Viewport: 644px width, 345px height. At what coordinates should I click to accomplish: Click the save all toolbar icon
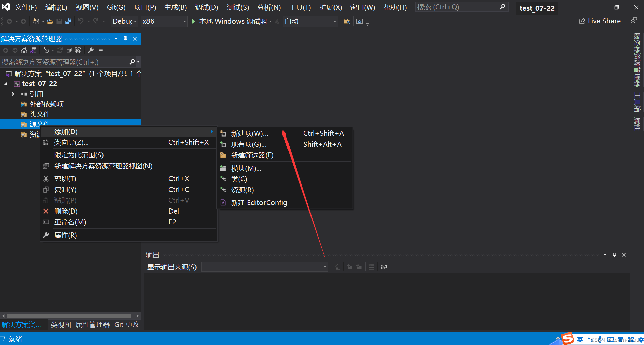point(68,21)
